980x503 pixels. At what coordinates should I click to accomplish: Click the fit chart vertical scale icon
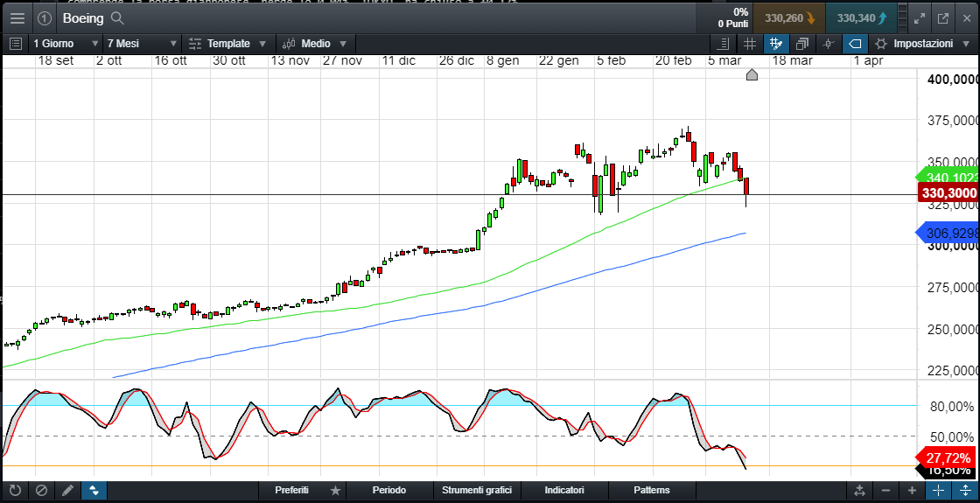(x=859, y=491)
